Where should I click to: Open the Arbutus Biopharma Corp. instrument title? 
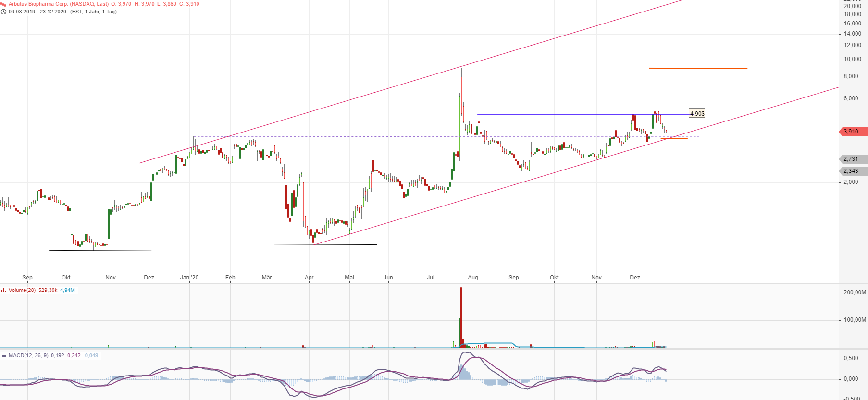click(59, 4)
